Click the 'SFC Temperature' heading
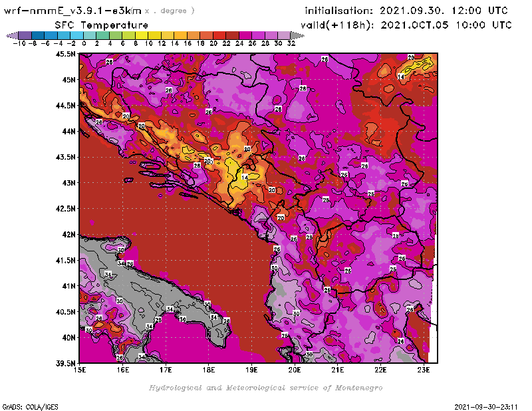 (x=102, y=25)
